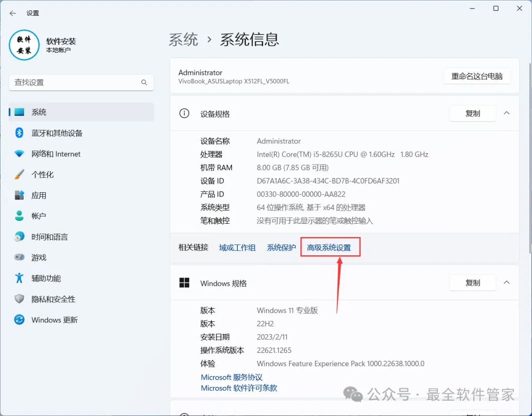
Task: Select 时间和语言 menu item
Action: click(81, 237)
